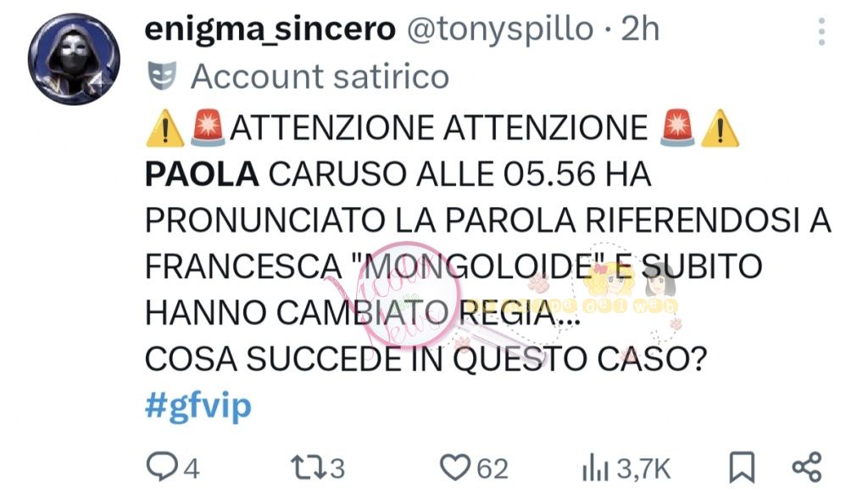The image size is (868, 503).
Task: Click the first yellow warning emoji
Action: (x=165, y=129)
